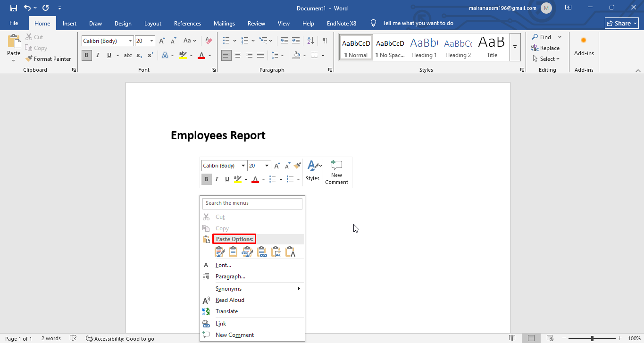Click Find in the Editing group

pos(541,37)
